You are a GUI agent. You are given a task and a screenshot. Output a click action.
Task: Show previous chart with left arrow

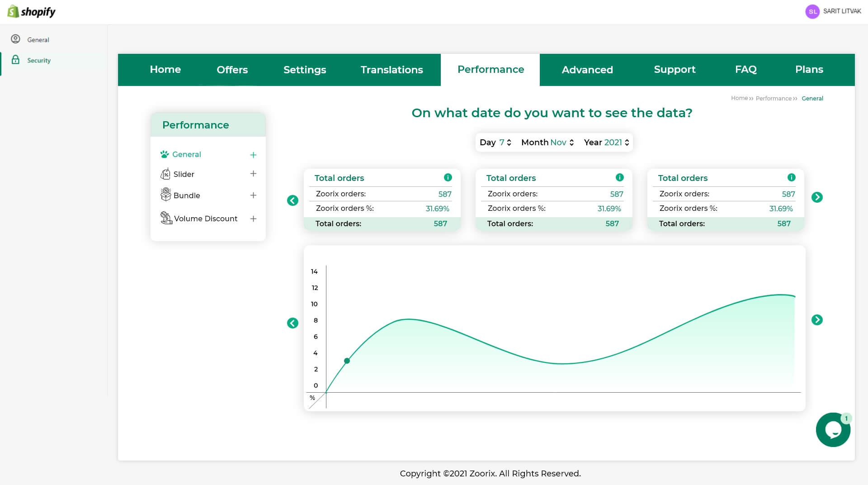[x=292, y=323]
